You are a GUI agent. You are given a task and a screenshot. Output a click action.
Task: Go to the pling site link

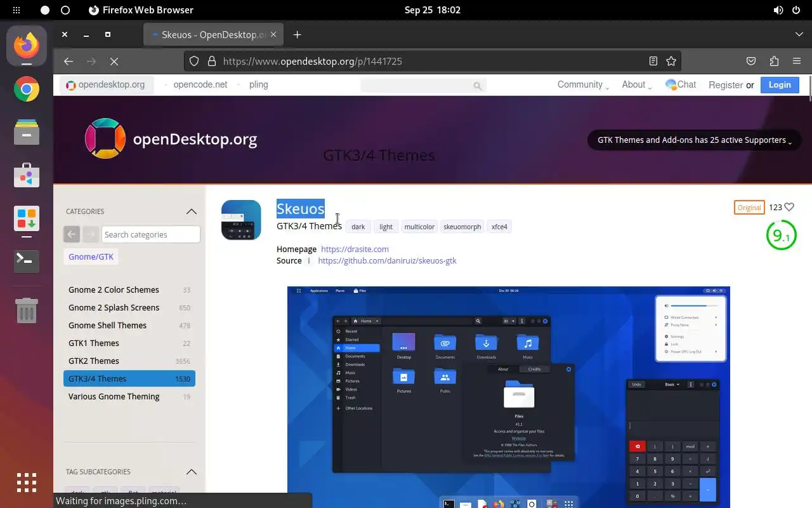[x=258, y=84]
